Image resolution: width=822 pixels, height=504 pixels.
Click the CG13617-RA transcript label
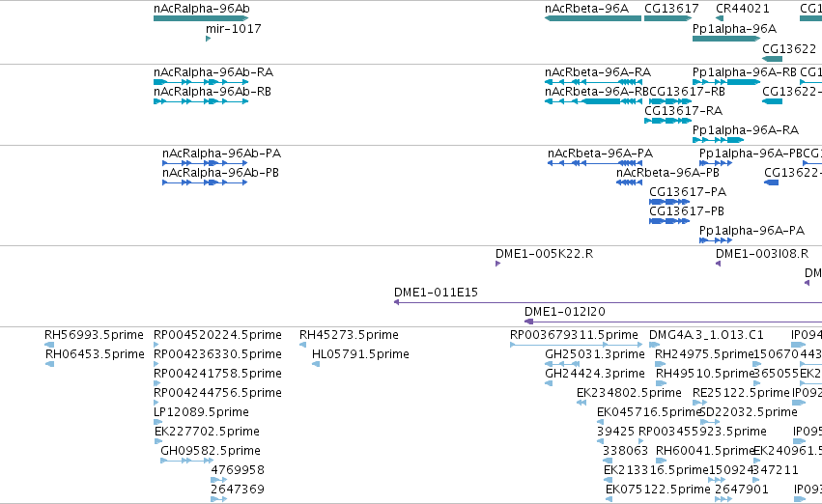click(683, 110)
